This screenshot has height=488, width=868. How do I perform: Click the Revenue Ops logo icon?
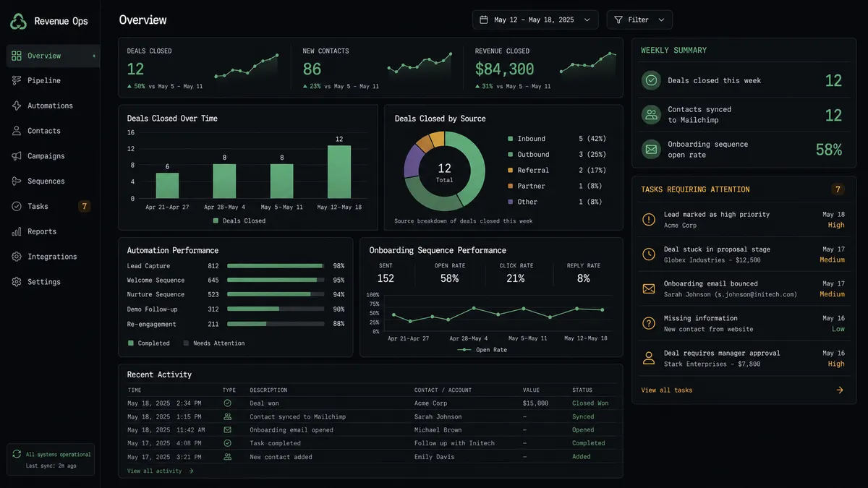18,22
